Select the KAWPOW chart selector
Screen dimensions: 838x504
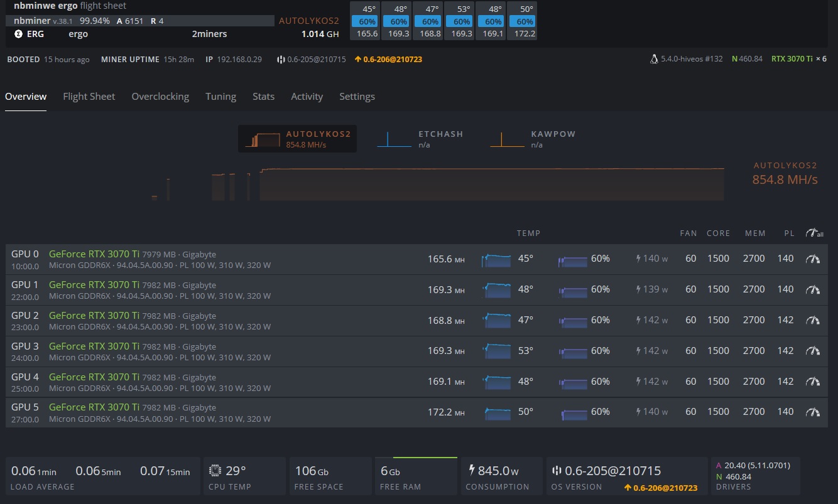[x=533, y=139]
